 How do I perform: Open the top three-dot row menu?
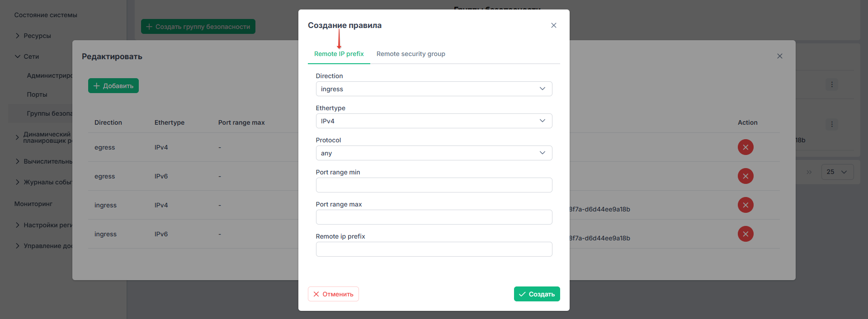(x=832, y=84)
